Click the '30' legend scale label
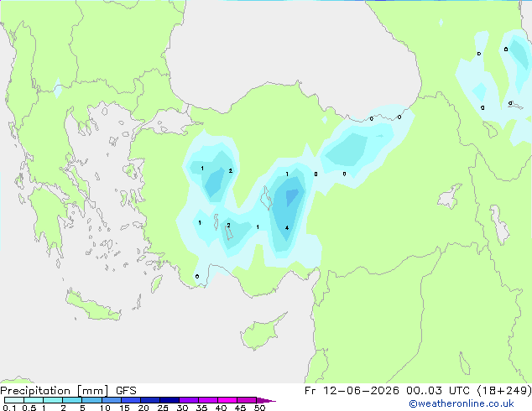Viewport: 532px width, 411px height. tap(182, 408)
